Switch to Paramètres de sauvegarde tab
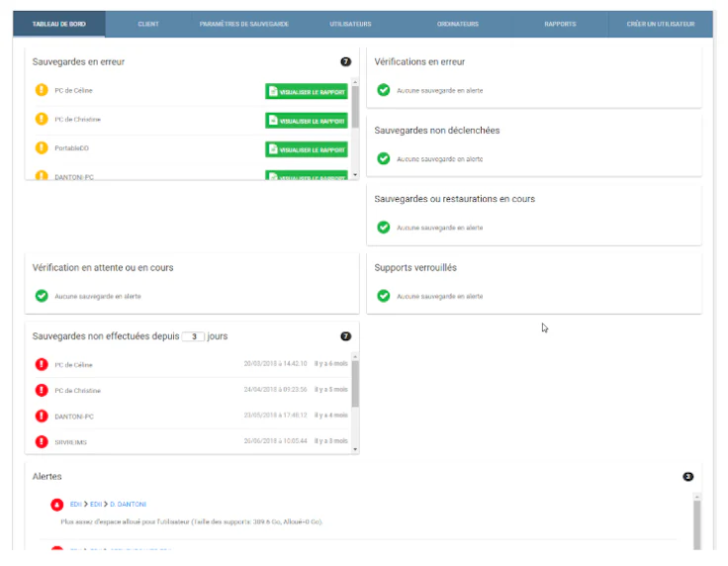Viewport: 728px width, 566px height. (244, 24)
